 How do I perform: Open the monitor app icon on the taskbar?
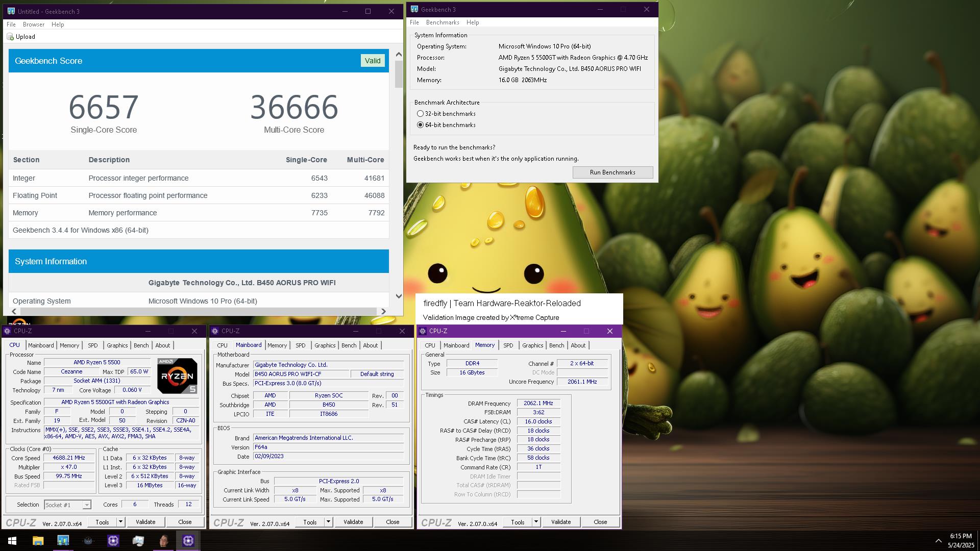click(63, 541)
